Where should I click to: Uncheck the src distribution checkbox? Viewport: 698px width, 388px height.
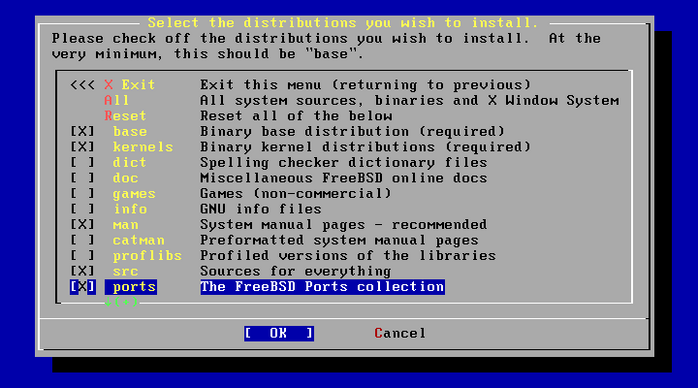pos(82,271)
